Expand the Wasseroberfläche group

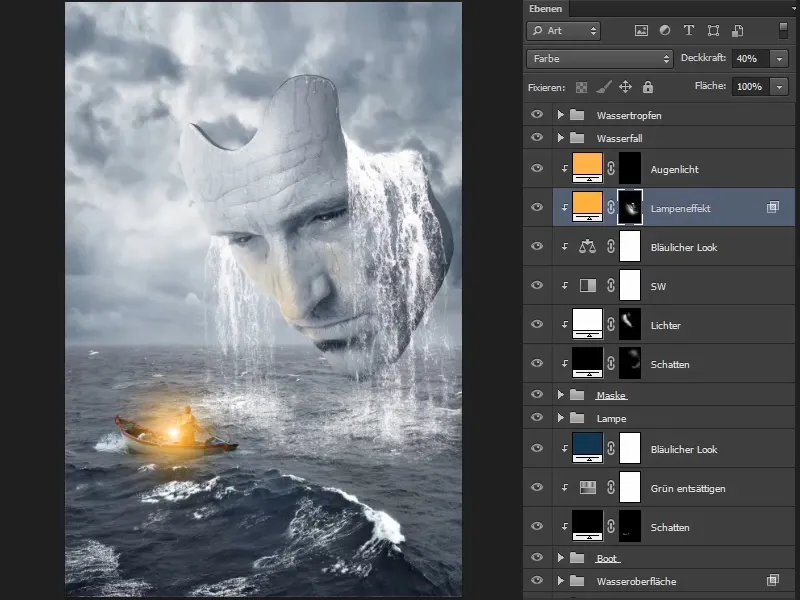coord(560,581)
